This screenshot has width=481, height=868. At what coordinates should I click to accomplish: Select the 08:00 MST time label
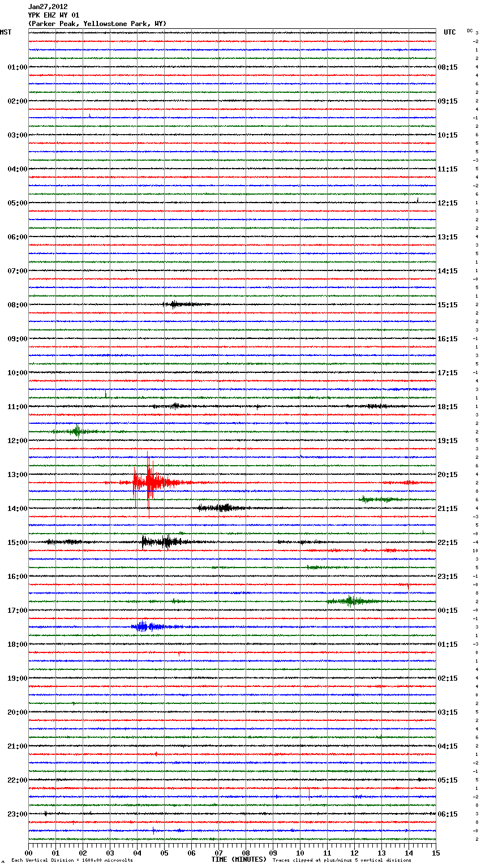(x=17, y=305)
